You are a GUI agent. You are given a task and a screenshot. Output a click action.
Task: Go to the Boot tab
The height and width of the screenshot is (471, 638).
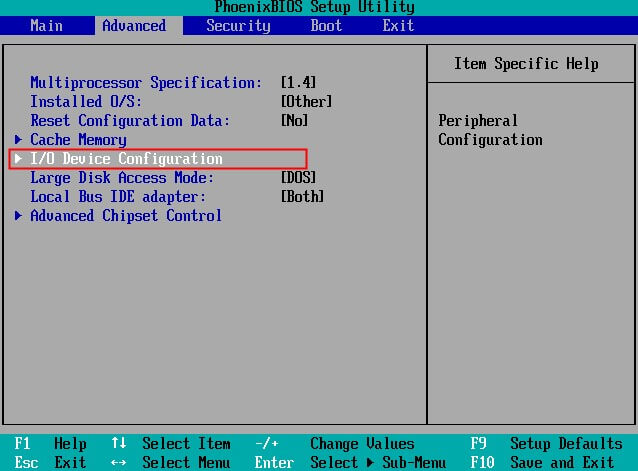point(326,26)
